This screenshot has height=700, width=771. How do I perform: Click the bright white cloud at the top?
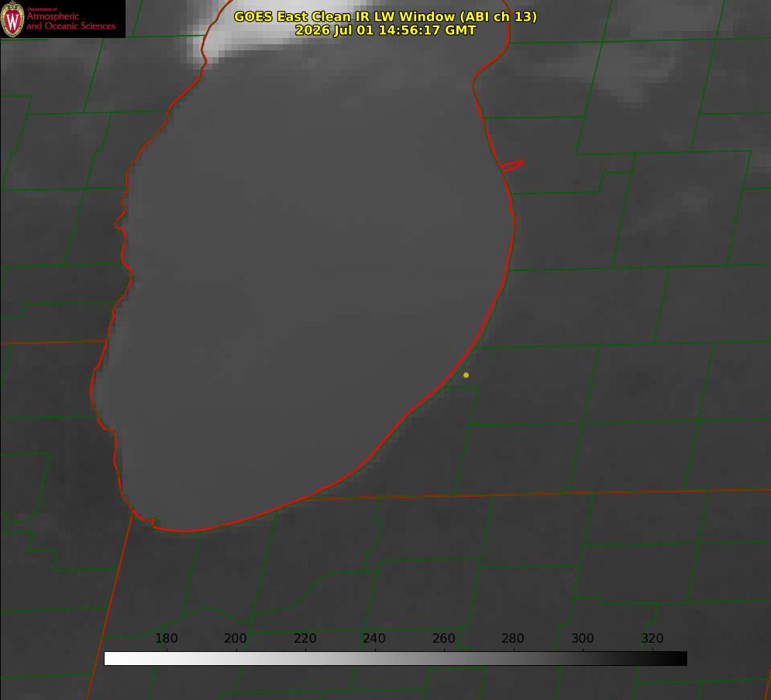pyautogui.click(x=246, y=29)
